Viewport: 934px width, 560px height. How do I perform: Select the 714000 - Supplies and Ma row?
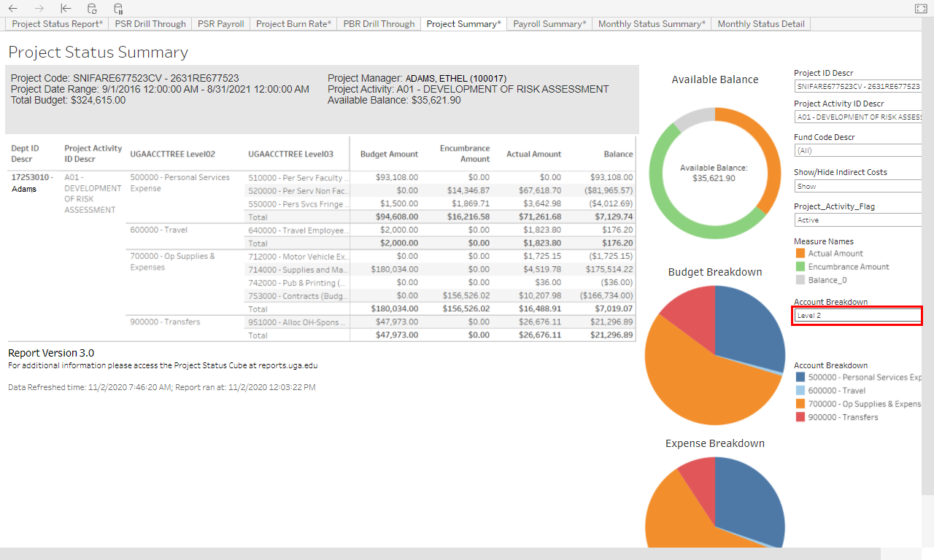[298, 270]
